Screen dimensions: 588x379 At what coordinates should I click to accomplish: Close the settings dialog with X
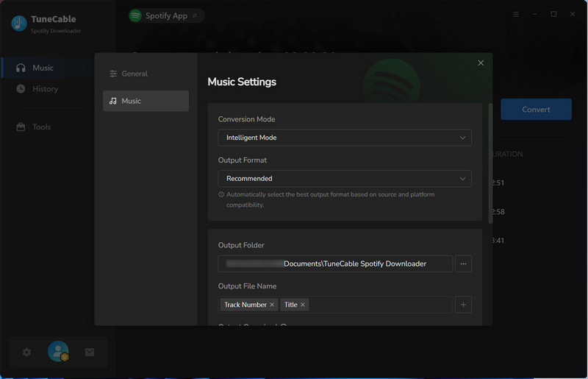481,63
